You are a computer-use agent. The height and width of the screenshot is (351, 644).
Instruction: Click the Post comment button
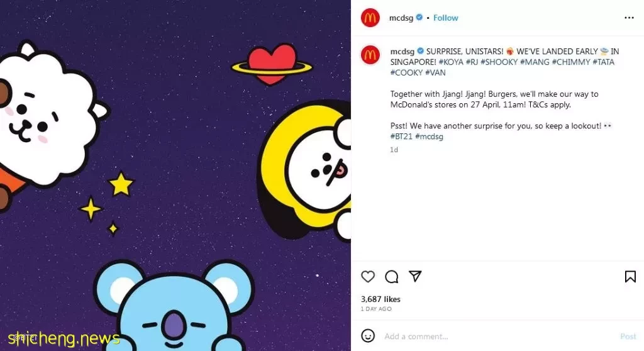click(628, 336)
